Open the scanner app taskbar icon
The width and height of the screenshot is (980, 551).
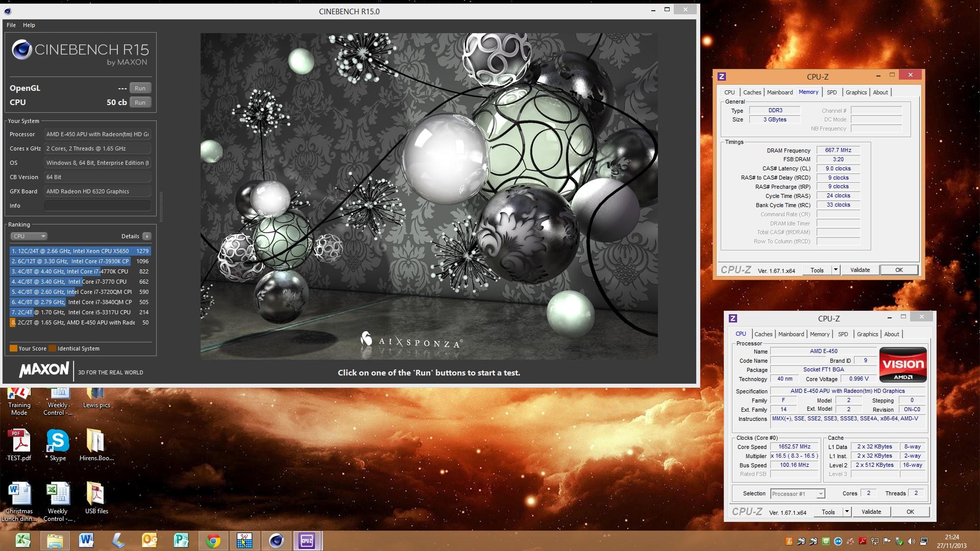[x=118, y=540]
